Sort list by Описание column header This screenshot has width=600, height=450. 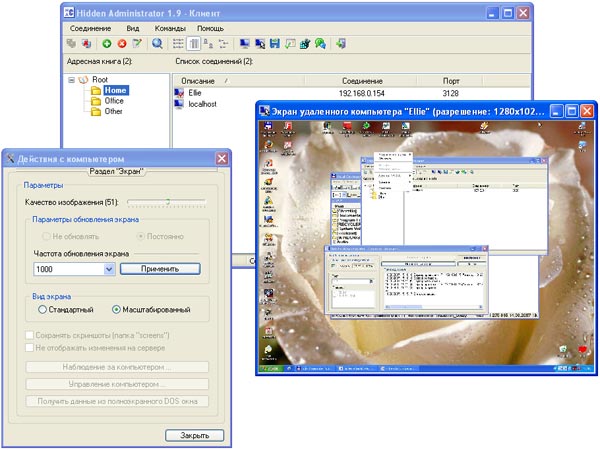(239, 81)
